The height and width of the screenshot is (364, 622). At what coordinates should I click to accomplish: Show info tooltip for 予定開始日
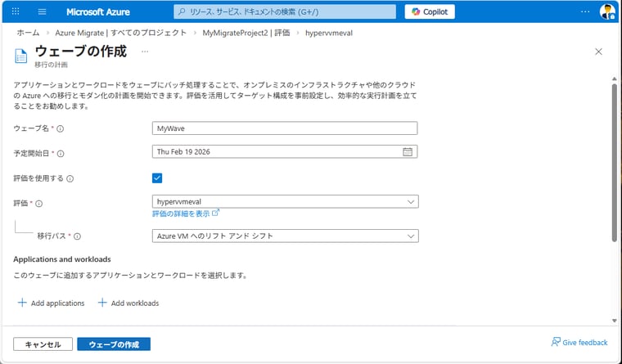point(61,154)
